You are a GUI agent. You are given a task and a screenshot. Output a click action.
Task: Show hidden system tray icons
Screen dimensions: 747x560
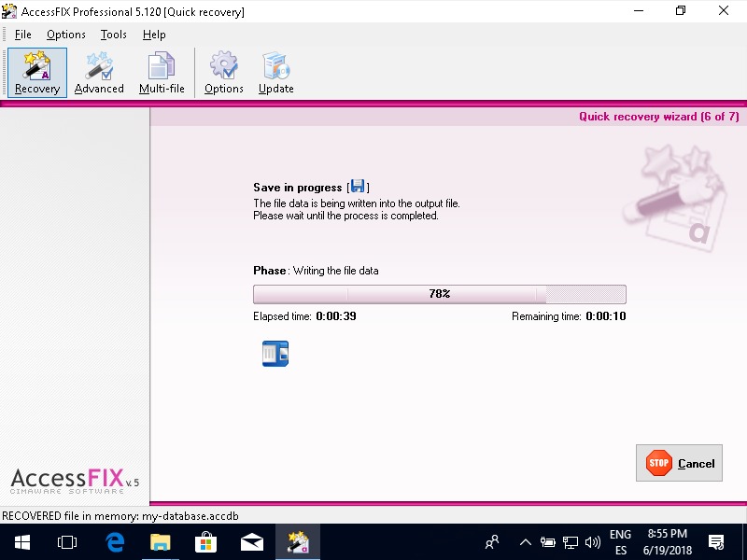pyautogui.click(x=525, y=541)
